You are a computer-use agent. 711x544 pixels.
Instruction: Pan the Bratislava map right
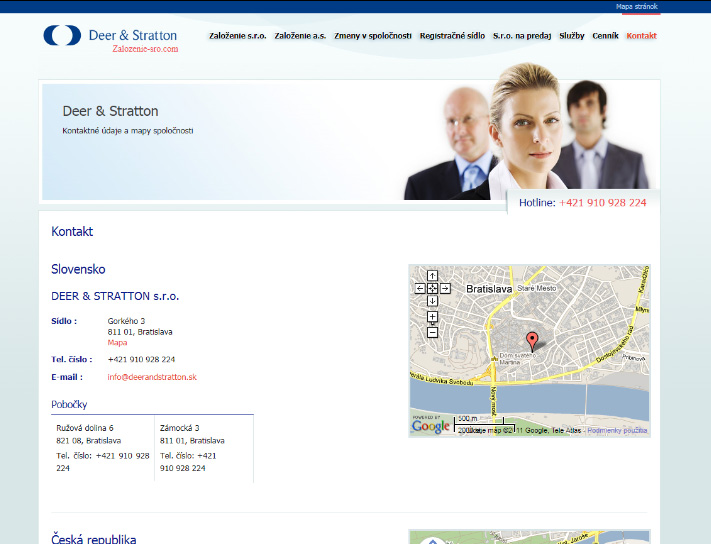tap(444, 288)
